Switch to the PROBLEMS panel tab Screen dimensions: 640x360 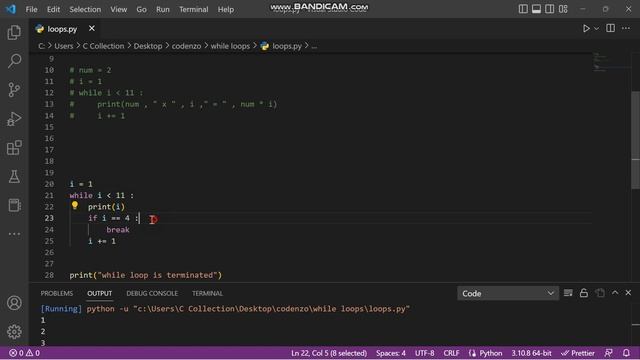click(x=57, y=293)
